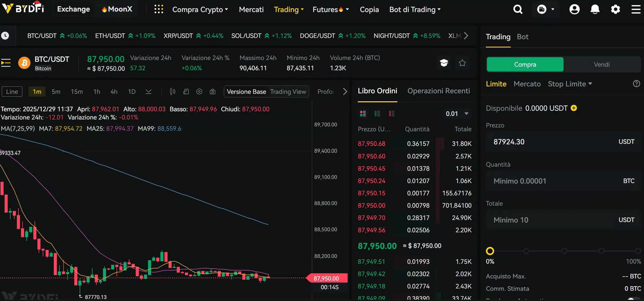
Task: Switch chart to Trading View mode
Action: pyautogui.click(x=288, y=92)
